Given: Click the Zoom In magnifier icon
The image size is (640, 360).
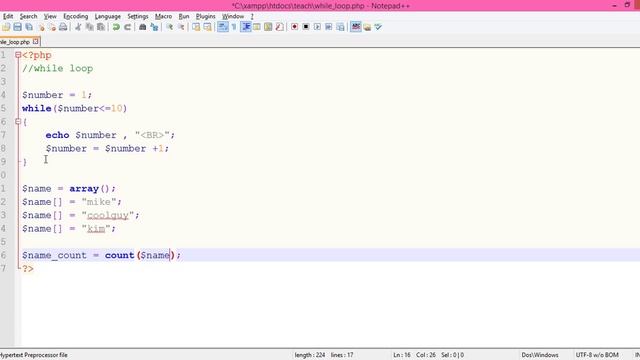Looking at the screenshot, I should [x=169, y=27].
